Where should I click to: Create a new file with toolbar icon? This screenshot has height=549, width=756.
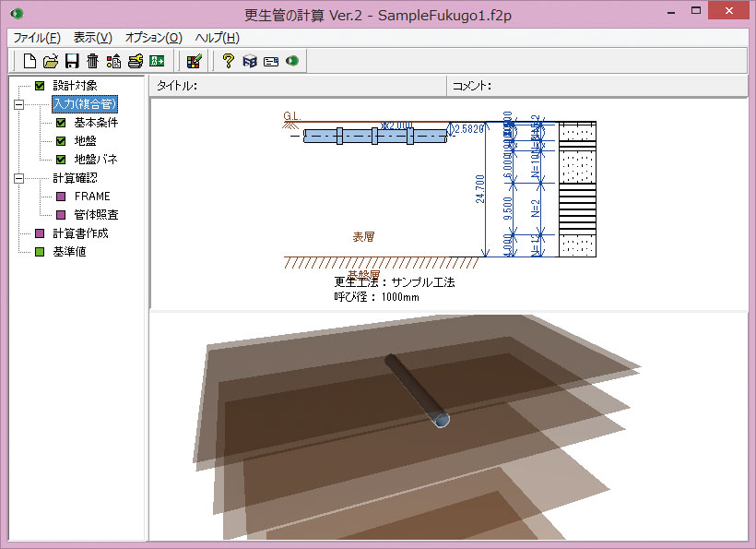(30, 61)
